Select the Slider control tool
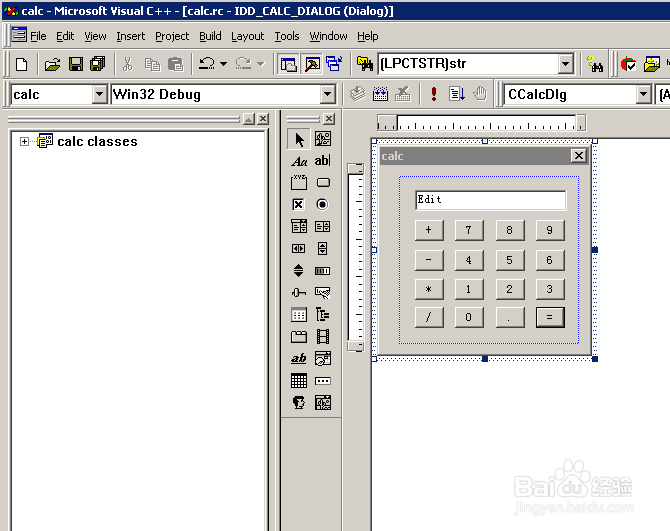Image resolution: width=670 pixels, height=531 pixels. (299, 293)
